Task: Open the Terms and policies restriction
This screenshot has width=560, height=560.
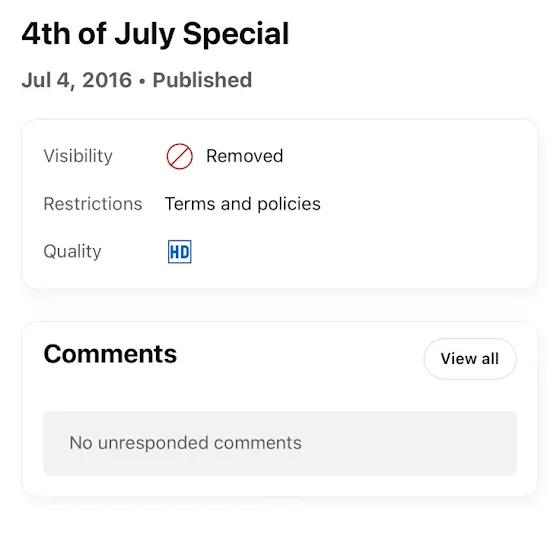Action: click(x=242, y=204)
